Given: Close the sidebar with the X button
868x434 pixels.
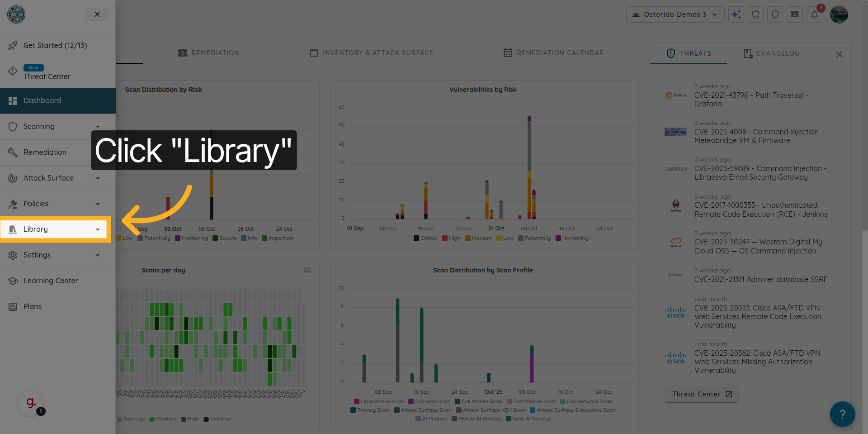Looking at the screenshot, I should (97, 14).
